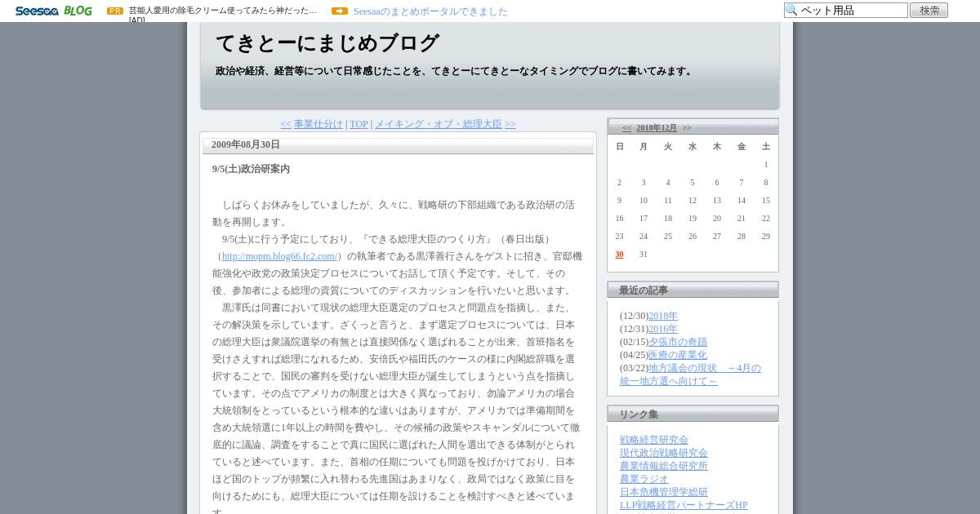Open link LLP戦略経営パートナーズHP
The image size is (980, 514).
click(x=684, y=505)
